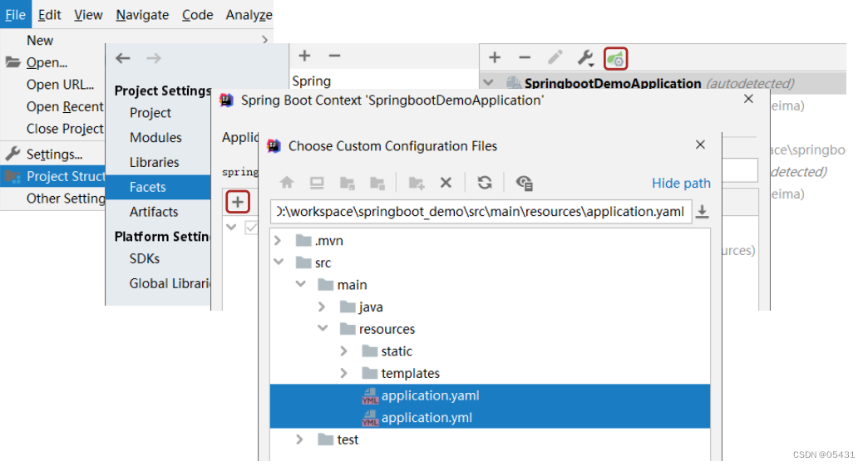
Task: Open the File menu
Action: (x=16, y=15)
